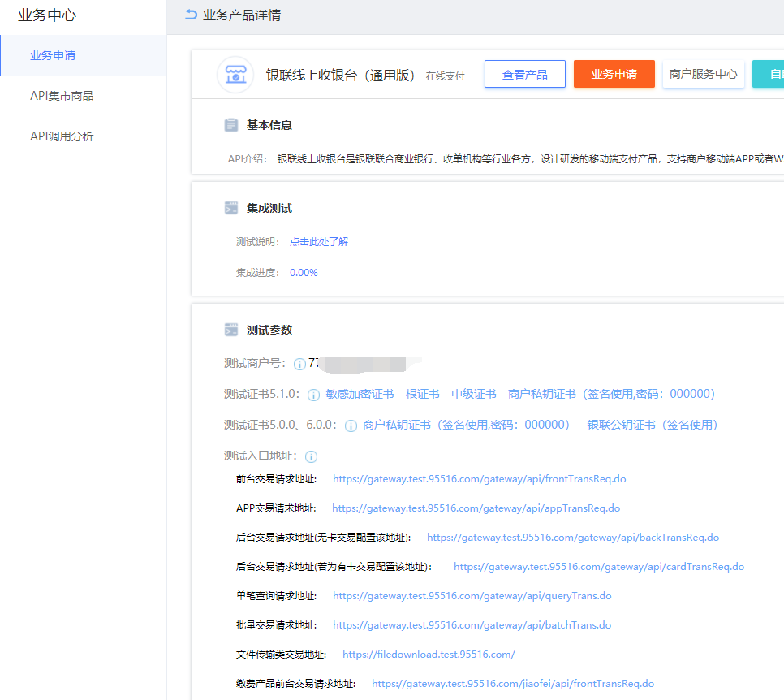Click the 在线支付 product tag
Viewport: 784px width, 700px height.
(445, 76)
